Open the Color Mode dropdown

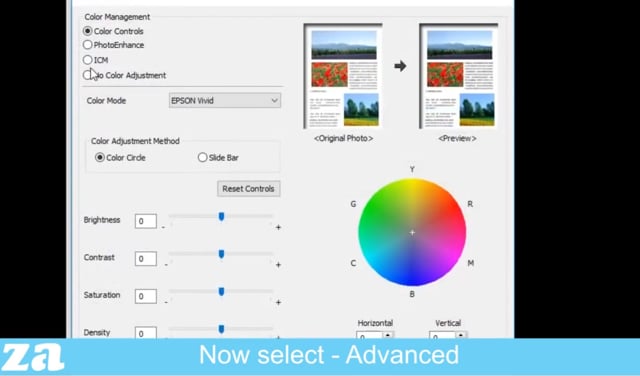coord(224,100)
